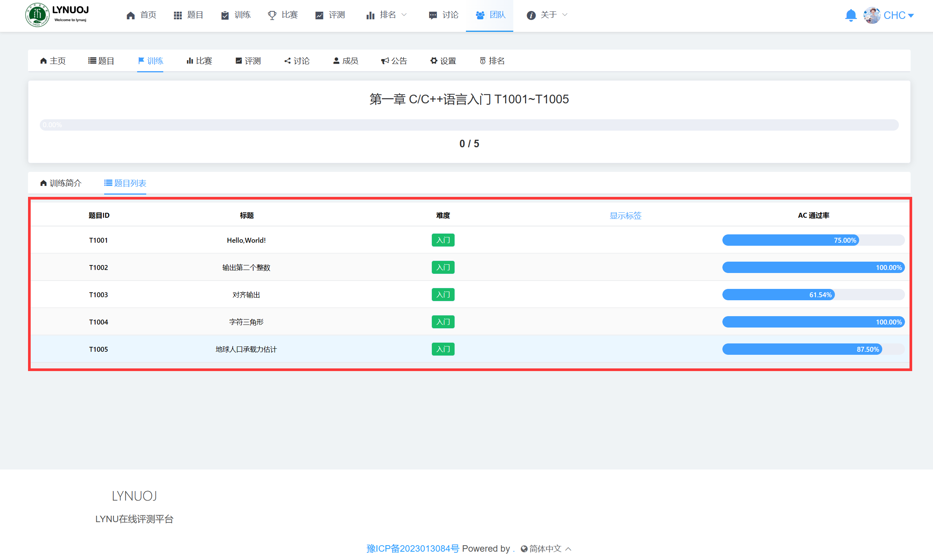933x560 pixels.
Task: Click the team 讨论 share icon
Action: tap(288, 61)
